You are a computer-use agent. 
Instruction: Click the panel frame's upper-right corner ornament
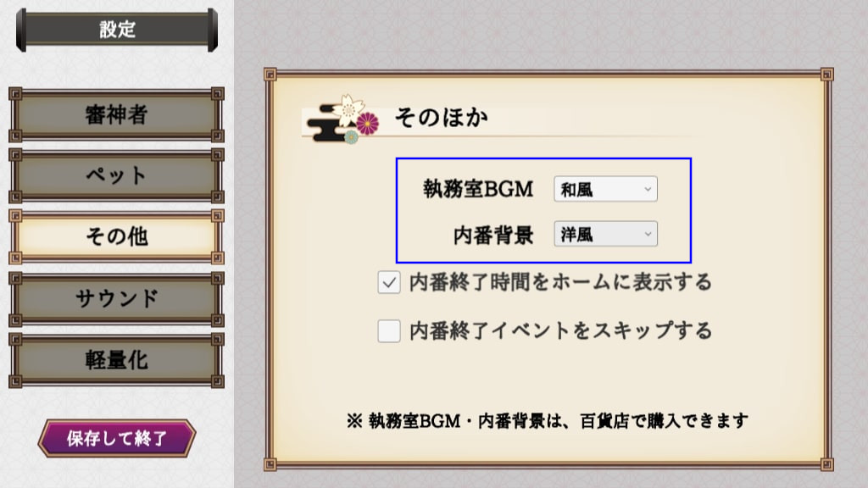point(826,75)
